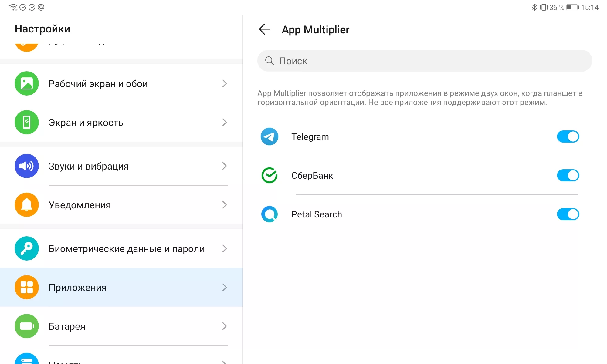Viewport: 607px width, 364px height.
Task: Tap the chevron beside Экран и яркость
Action: (x=224, y=122)
